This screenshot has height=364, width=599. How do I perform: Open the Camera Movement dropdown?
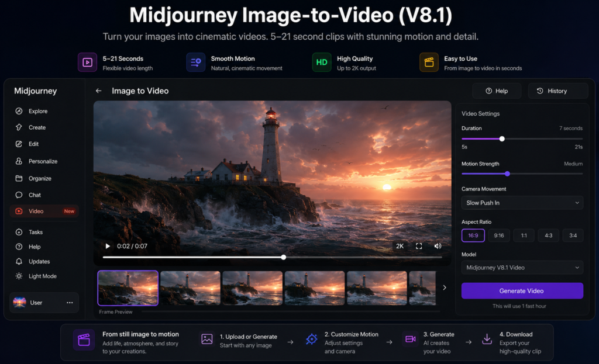click(522, 203)
